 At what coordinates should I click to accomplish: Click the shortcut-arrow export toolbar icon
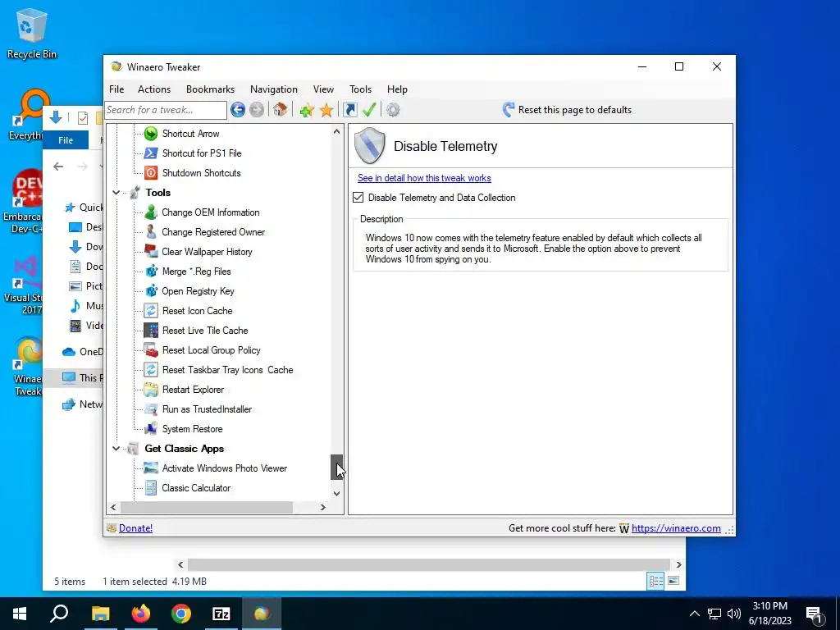click(x=349, y=110)
